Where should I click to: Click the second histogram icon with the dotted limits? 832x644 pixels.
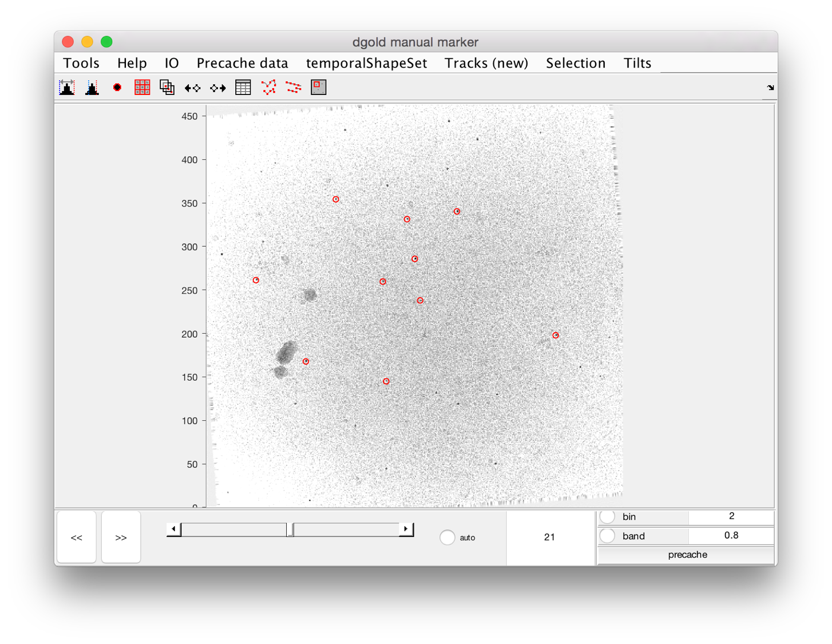pos(92,87)
